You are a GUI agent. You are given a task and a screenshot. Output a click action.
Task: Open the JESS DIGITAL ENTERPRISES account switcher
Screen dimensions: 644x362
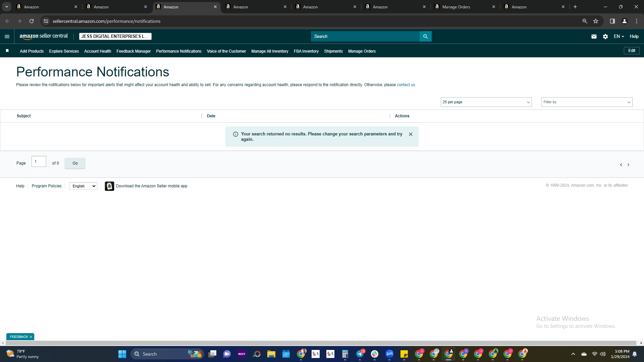point(115,36)
